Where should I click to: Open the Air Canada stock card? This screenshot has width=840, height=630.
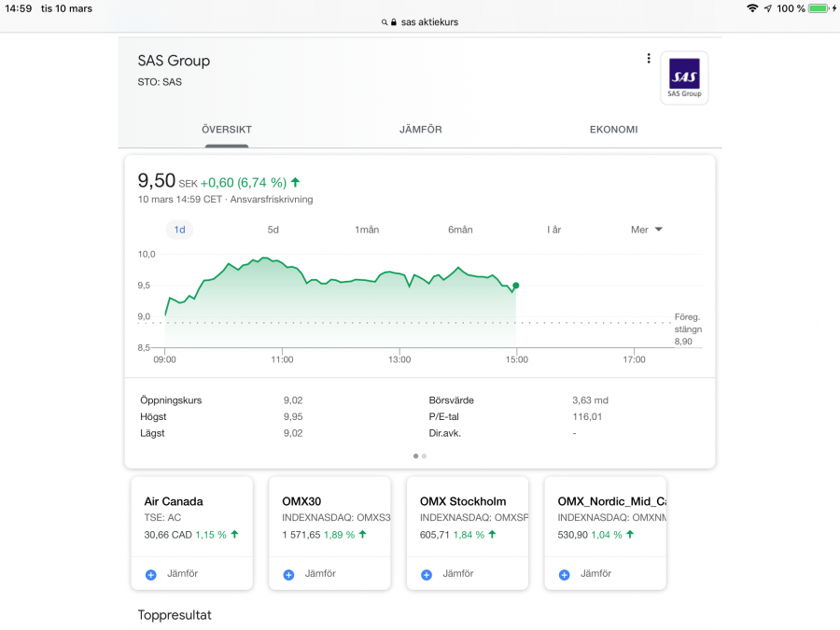[191, 516]
